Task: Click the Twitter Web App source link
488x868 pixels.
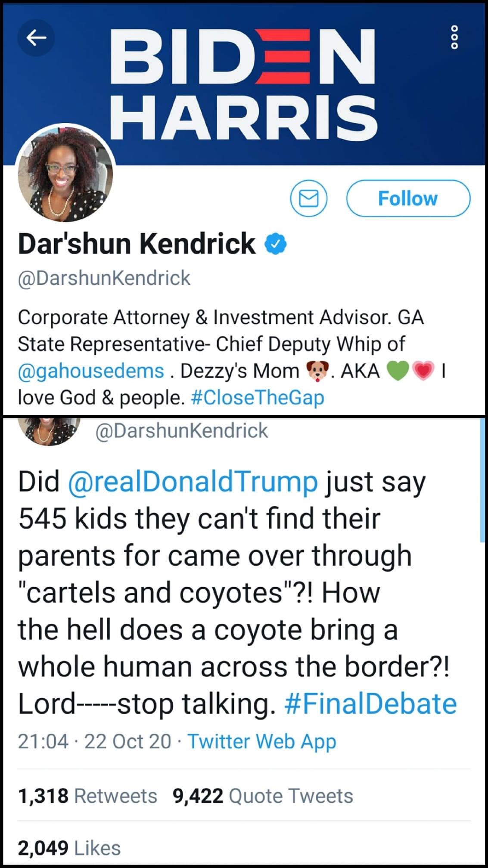Action: pyautogui.click(x=262, y=741)
